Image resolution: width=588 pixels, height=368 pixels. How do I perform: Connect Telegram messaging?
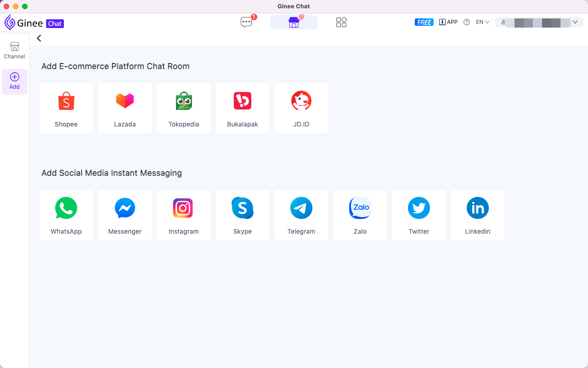click(x=301, y=215)
